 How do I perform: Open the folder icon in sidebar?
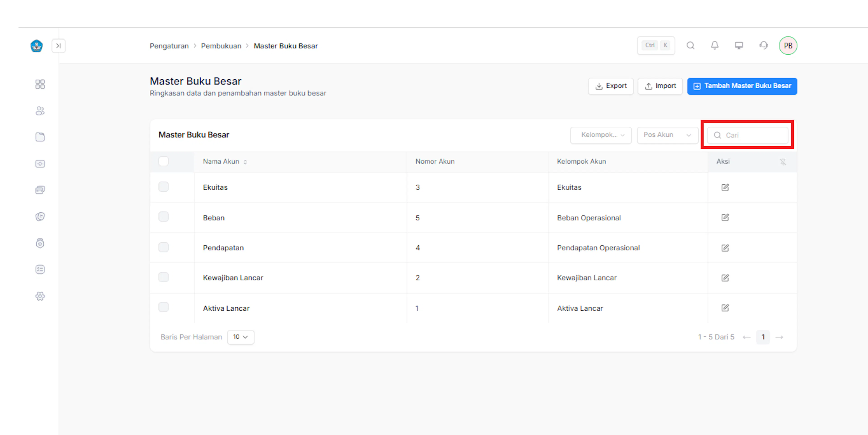(x=40, y=137)
